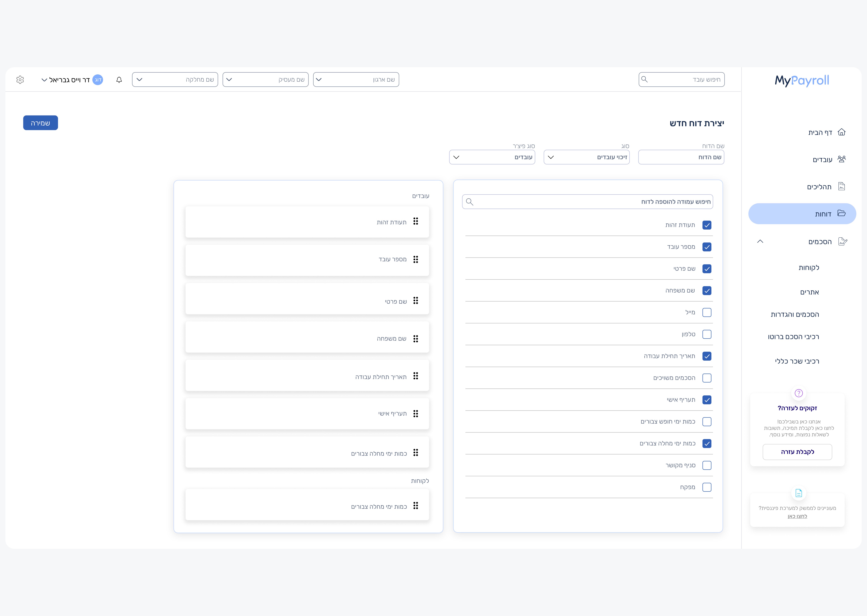Click the signed-paper icon next to הסכמים

[x=843, y=242]
